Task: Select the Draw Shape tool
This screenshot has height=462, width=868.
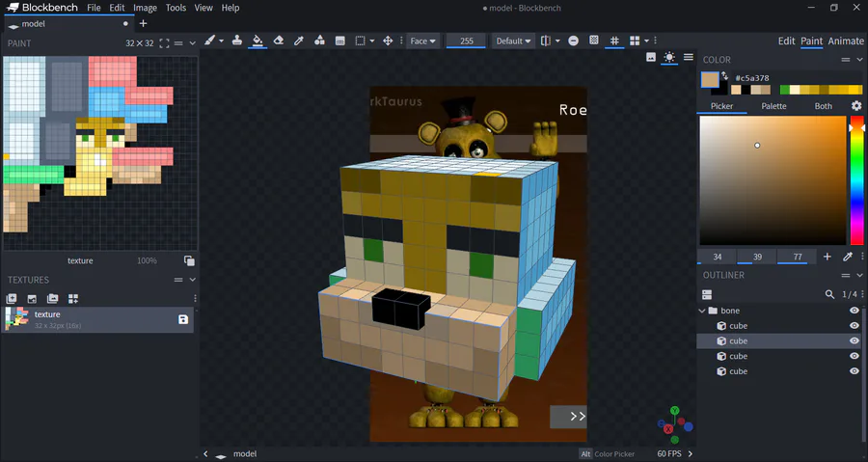Action: pos(319,41)
